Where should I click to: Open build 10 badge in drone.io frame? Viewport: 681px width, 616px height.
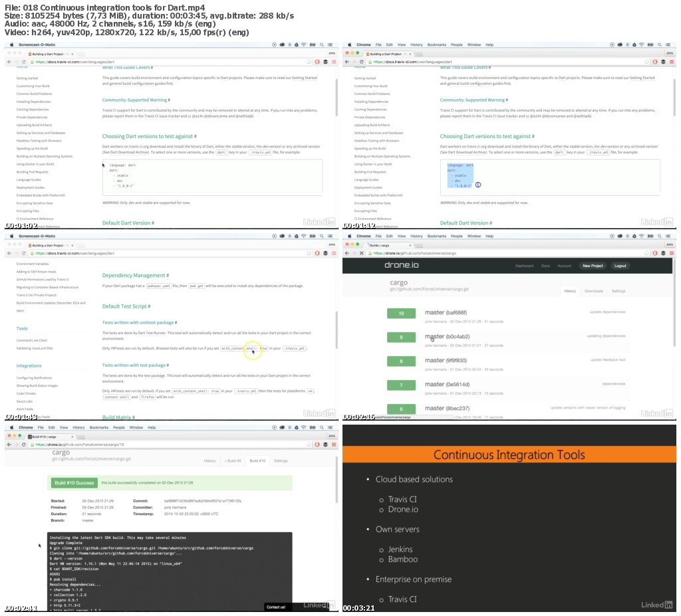pyautogui.click(x=401, y=313)
